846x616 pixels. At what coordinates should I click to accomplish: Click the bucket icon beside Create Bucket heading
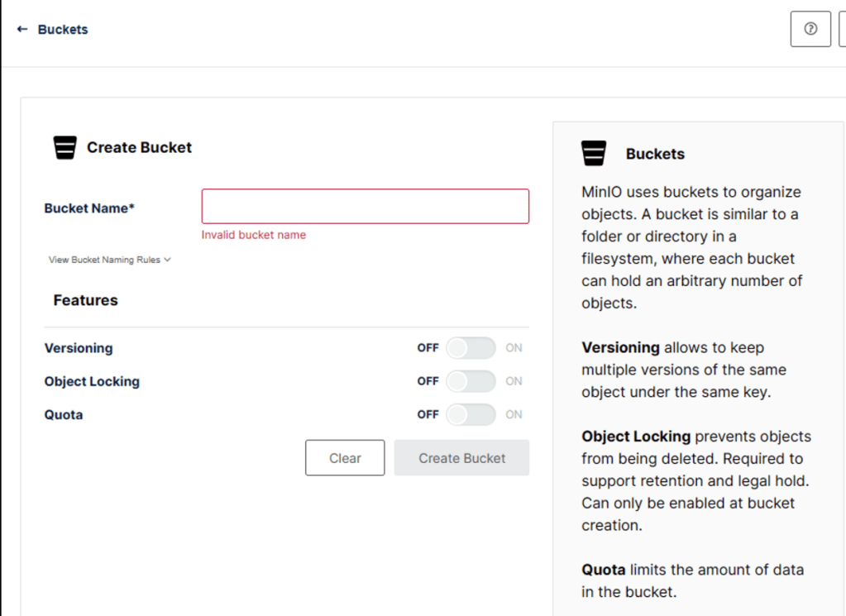pyautogui.click(x=65, y=147)
